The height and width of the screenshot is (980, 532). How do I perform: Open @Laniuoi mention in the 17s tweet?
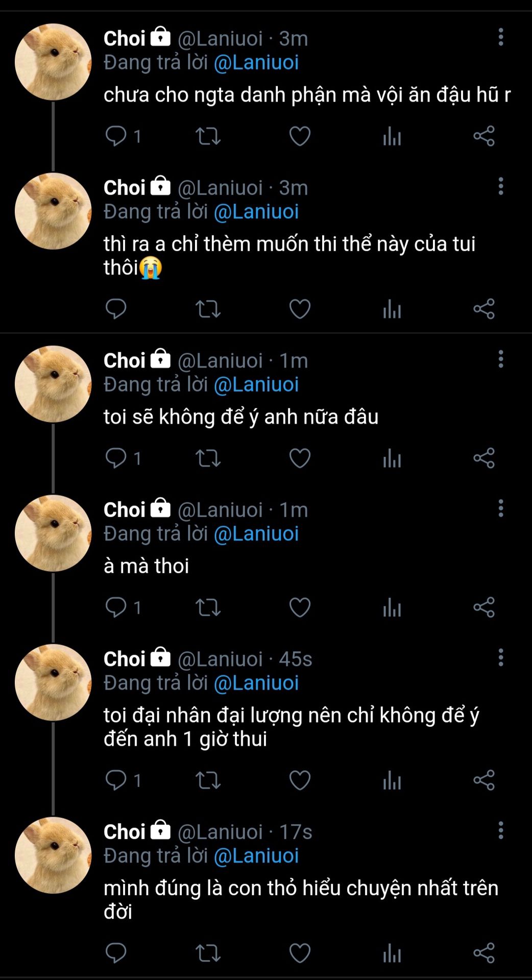pyautogui.click(x=256, y=856)
